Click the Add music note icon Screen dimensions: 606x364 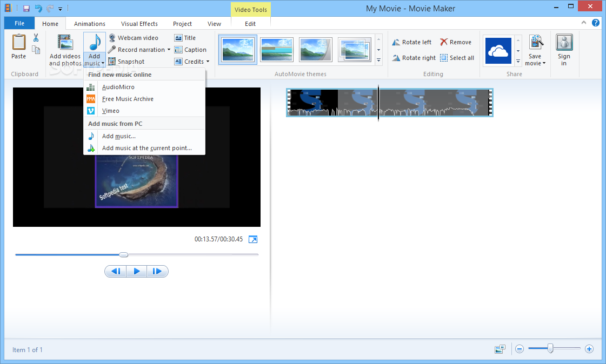[x=94, y=42]
